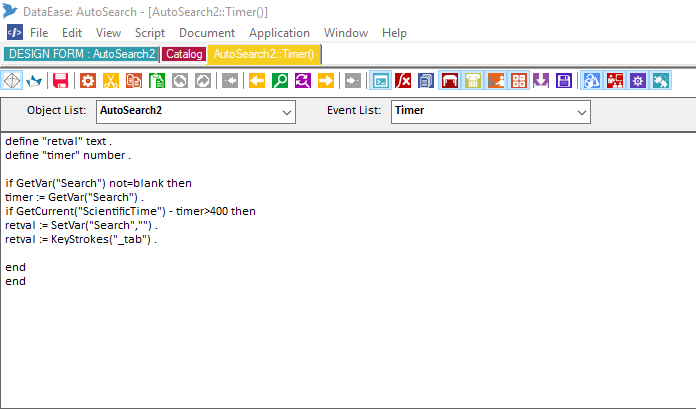Image resolution: width=696 pixels, height=409 pixels.
Task: Click the diamond design-mode icon in toolbar
Action: pyautogui.click(x=12, y=81)
